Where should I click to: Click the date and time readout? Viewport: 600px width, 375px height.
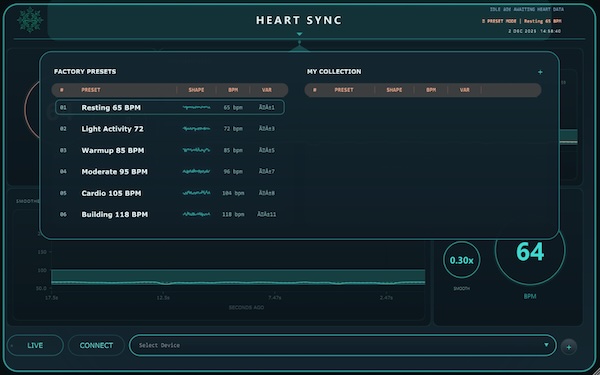(x=535, y=31)
